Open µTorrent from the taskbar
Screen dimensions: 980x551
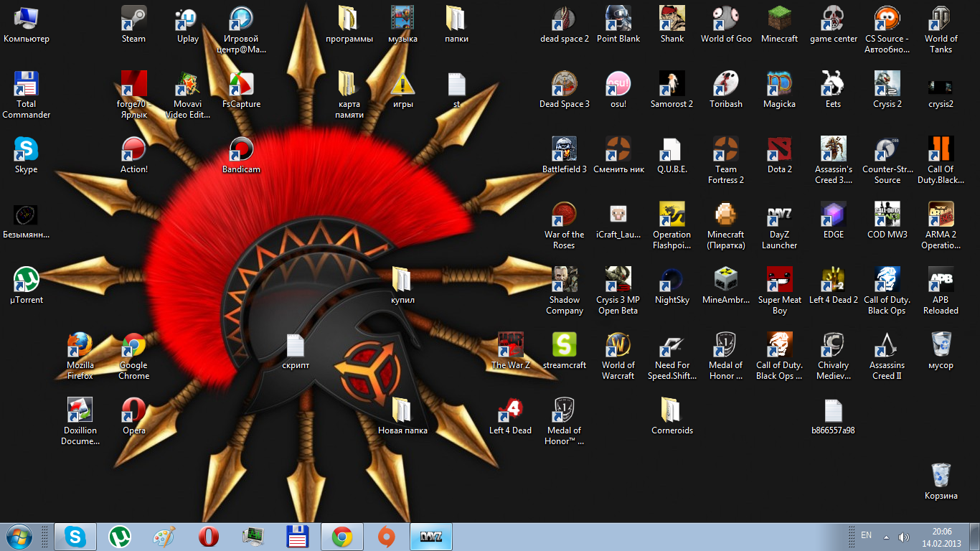point(120,536)
